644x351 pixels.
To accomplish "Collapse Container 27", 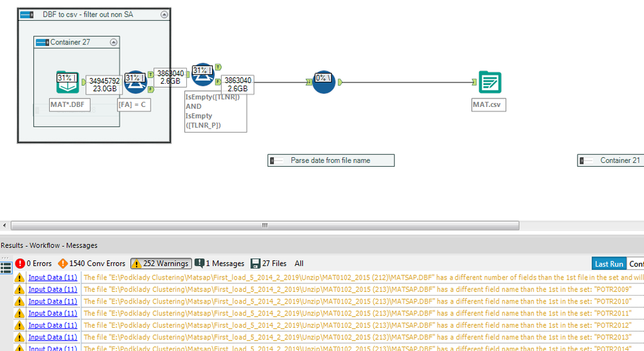I will tap(113, 43).
